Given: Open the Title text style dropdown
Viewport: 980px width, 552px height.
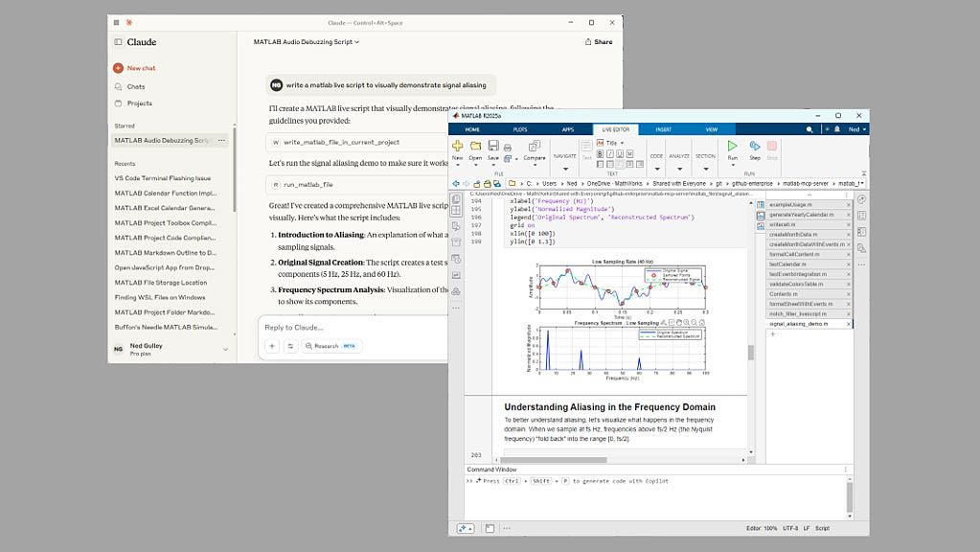Looking at the screenshot, I should click(610, 143).
